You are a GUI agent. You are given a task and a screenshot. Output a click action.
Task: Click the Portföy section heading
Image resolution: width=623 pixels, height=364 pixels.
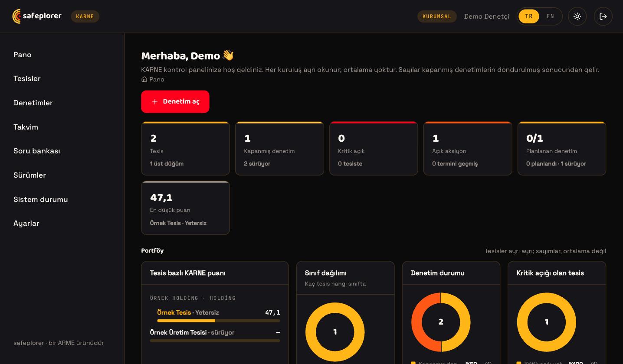point(152,250)
